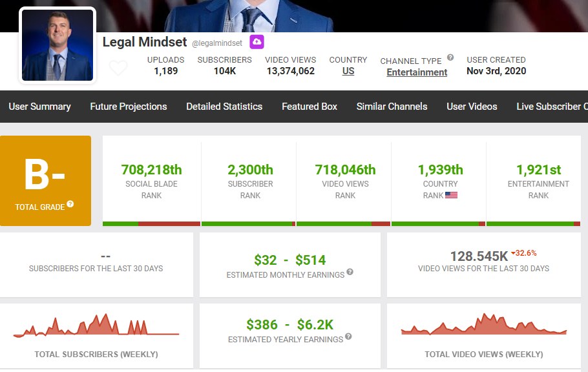Click the Video Views Rank progress bar
The height and width of the screenshot is (372, 588).
click(344, 224)
